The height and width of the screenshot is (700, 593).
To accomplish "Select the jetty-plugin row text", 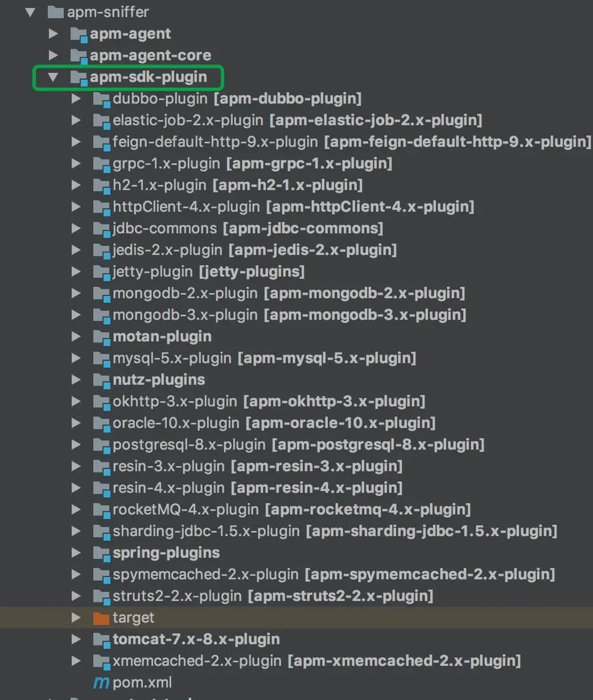I will (209, 271).
